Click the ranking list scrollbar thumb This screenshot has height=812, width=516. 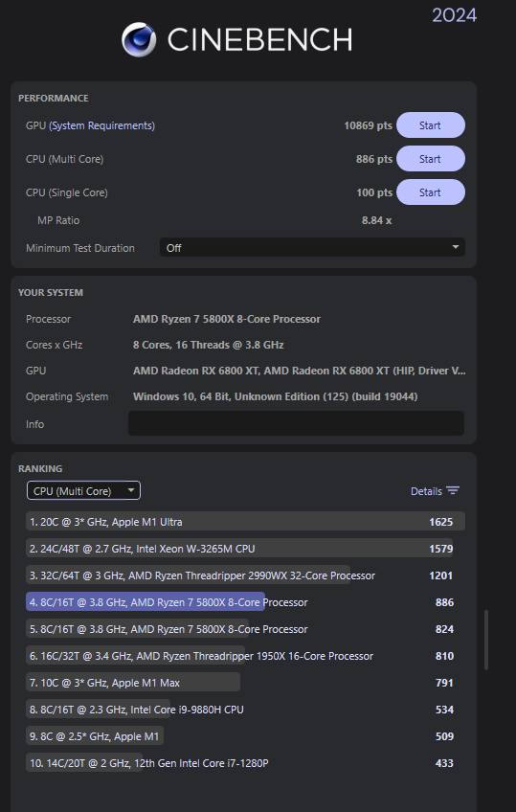pos(486,640)
